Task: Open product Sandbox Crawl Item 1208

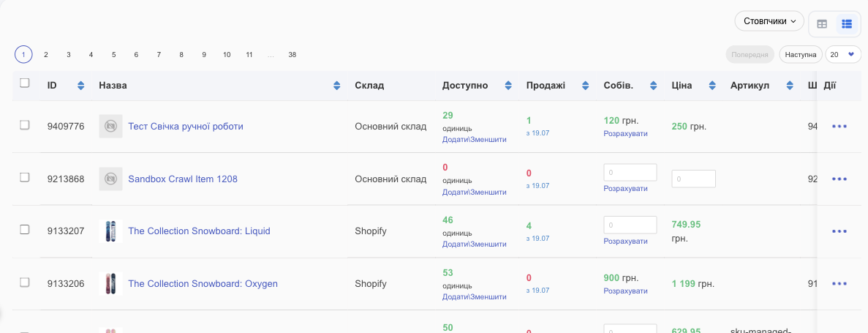Action: tap(183, 179)
